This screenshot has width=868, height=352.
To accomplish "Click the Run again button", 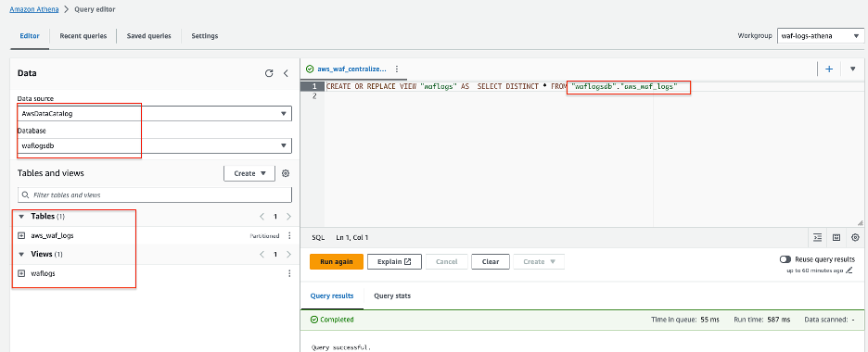I will click(x=337, y=262).
